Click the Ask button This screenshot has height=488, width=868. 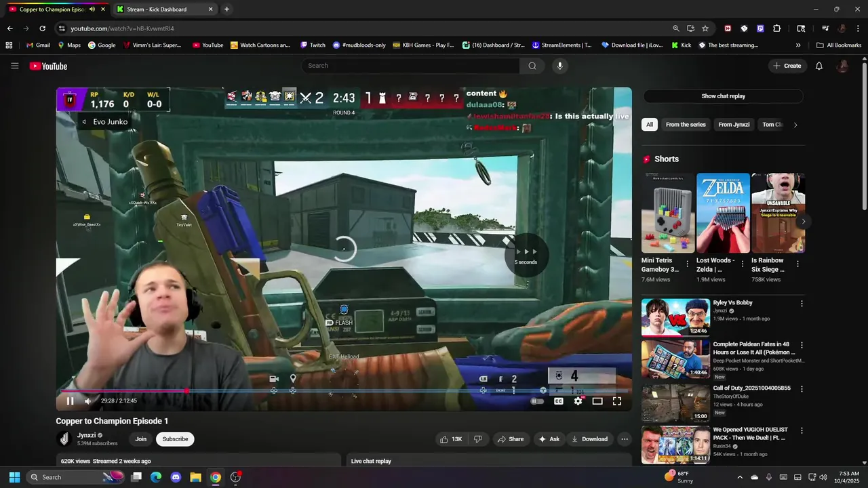click(549, 439)
